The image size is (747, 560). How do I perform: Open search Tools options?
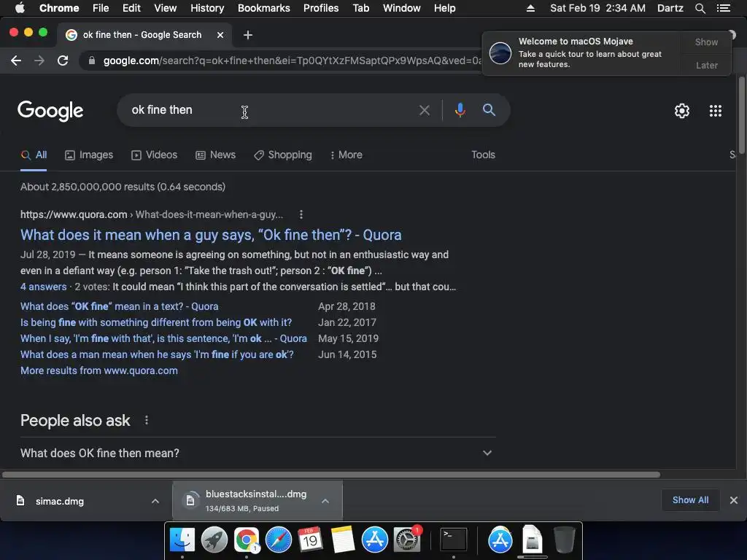483,155
